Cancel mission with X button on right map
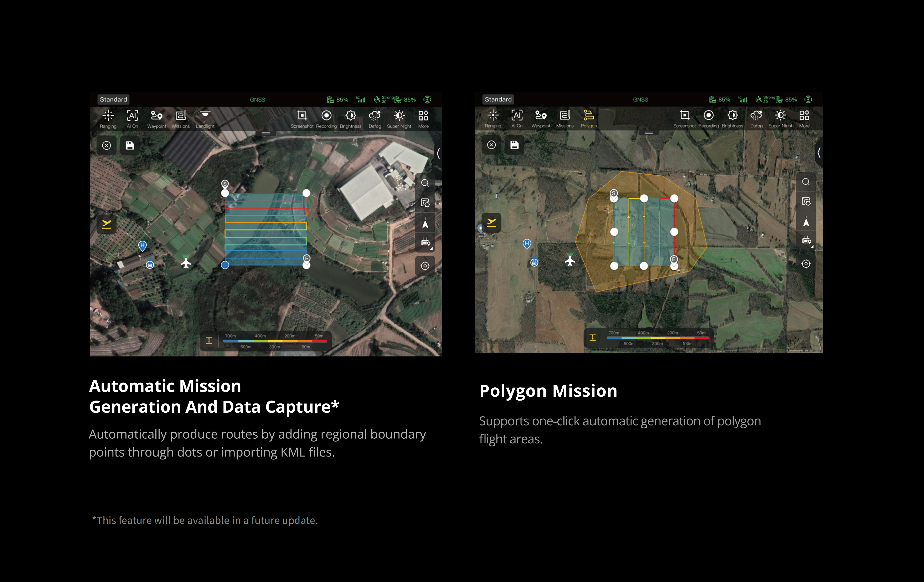Image resolution: width=924 pixels, height=582 pixels. (x=492, y=145)
